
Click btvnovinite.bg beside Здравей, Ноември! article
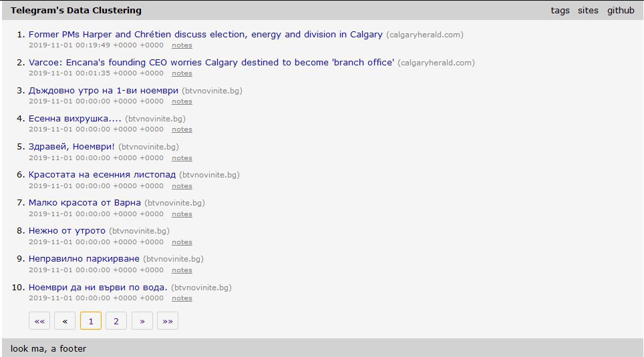pos(149,147)
